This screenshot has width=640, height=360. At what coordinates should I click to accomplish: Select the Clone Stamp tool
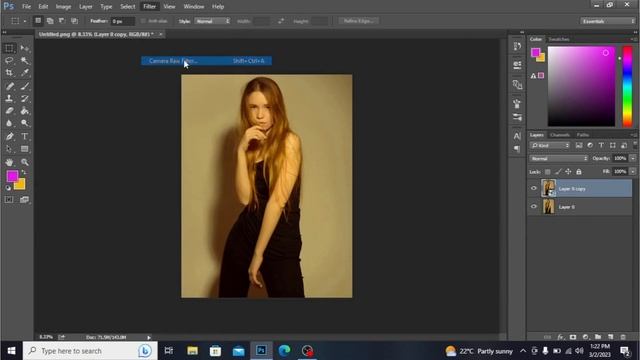click(x=9, y=98)
